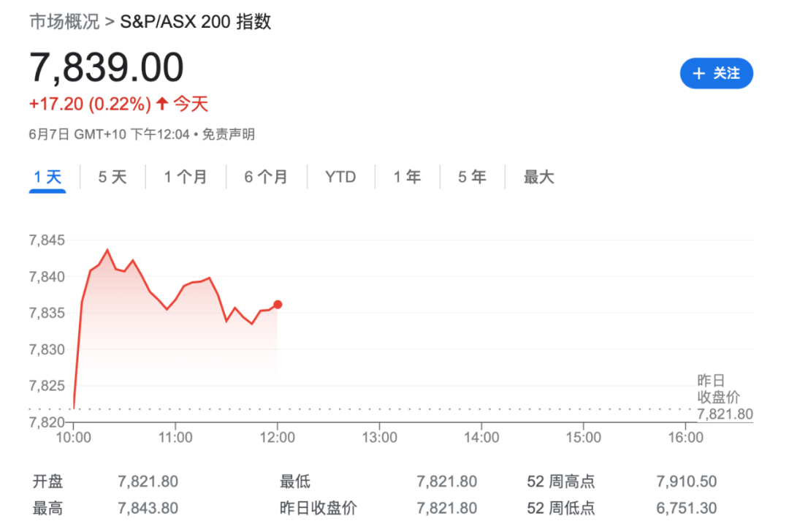This screenshot has width=789, height=532.
Task: Open the 市场概况 breadcrumb link
Action: click(x=64, y=22)
